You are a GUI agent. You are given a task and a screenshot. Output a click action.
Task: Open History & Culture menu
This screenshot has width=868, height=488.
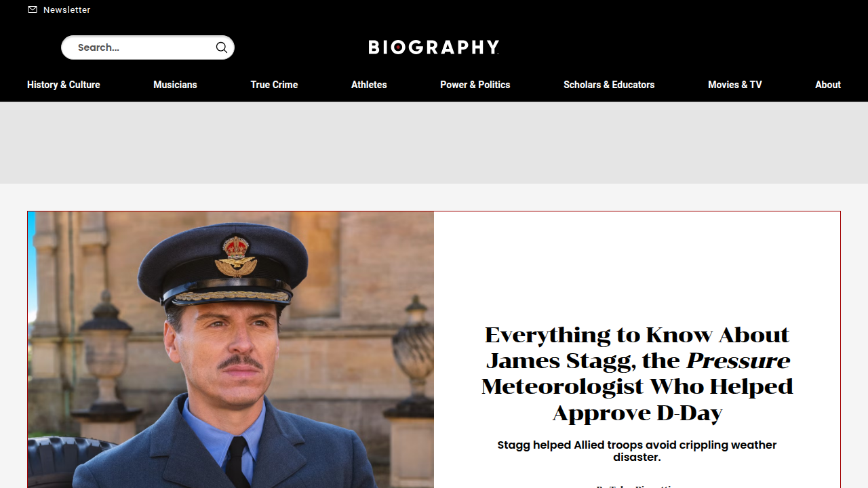tap(64, 85)
